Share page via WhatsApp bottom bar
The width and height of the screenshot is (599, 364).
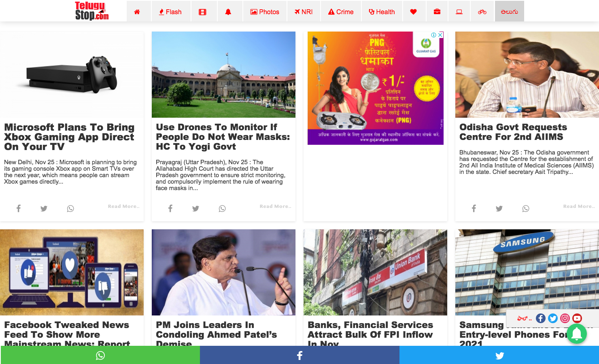coord(100,355)
